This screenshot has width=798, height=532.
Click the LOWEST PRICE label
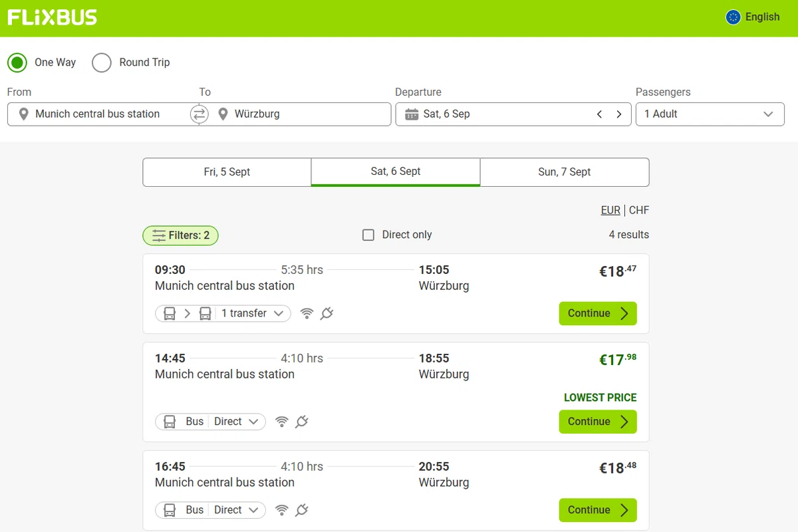[600, 398]
